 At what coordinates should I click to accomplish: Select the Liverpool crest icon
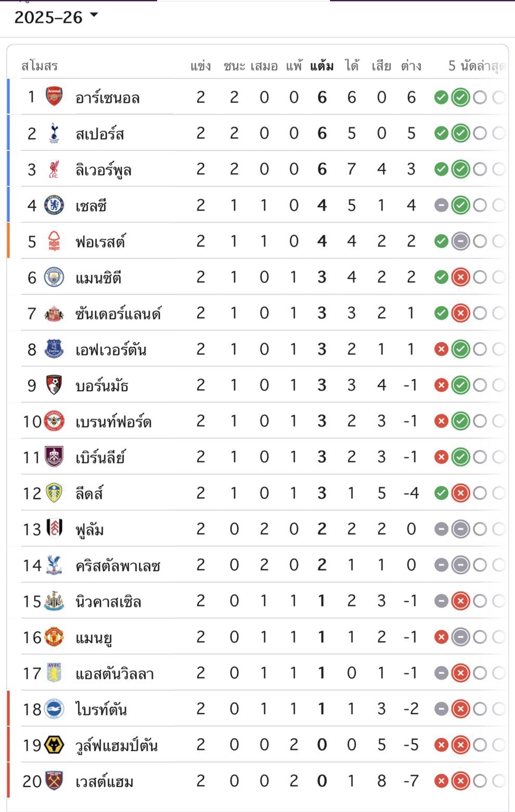[54, 169]
